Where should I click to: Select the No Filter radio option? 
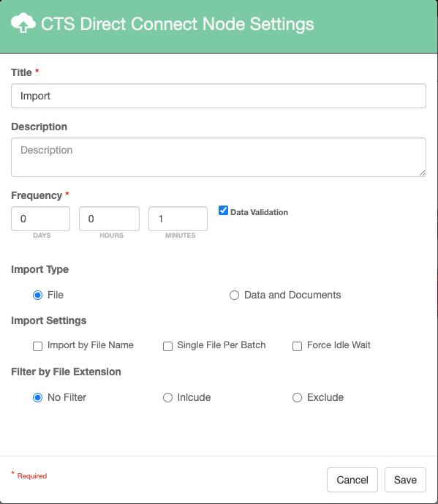37,398
